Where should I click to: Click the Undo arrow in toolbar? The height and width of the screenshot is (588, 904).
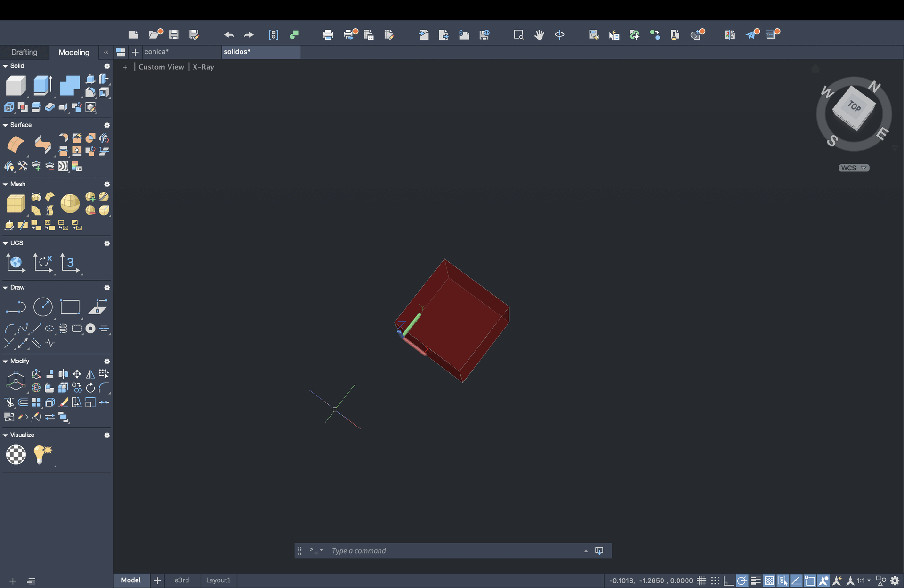pos(229,34)
